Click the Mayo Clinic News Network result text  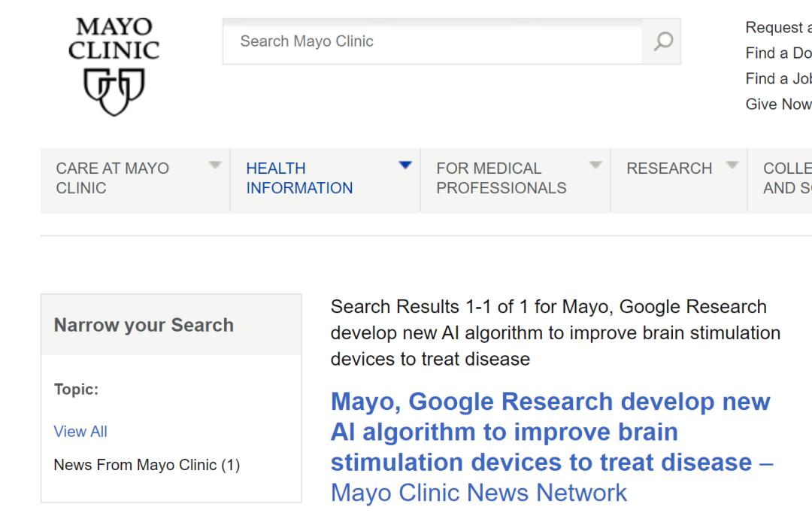point(478,493)
